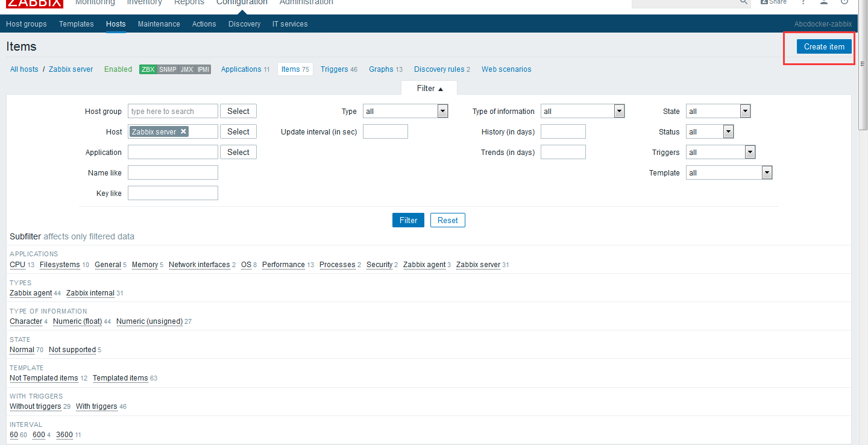
Task: Open the Type of information dropdown
Action: click(582, 111)
